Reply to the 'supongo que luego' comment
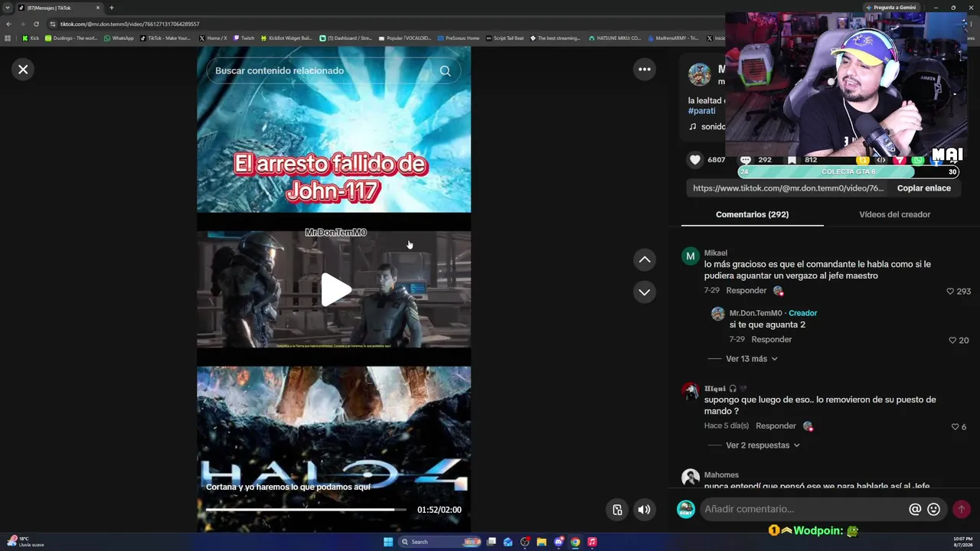Viewport: 980px width, 551px height. click(x=776, y=426)
